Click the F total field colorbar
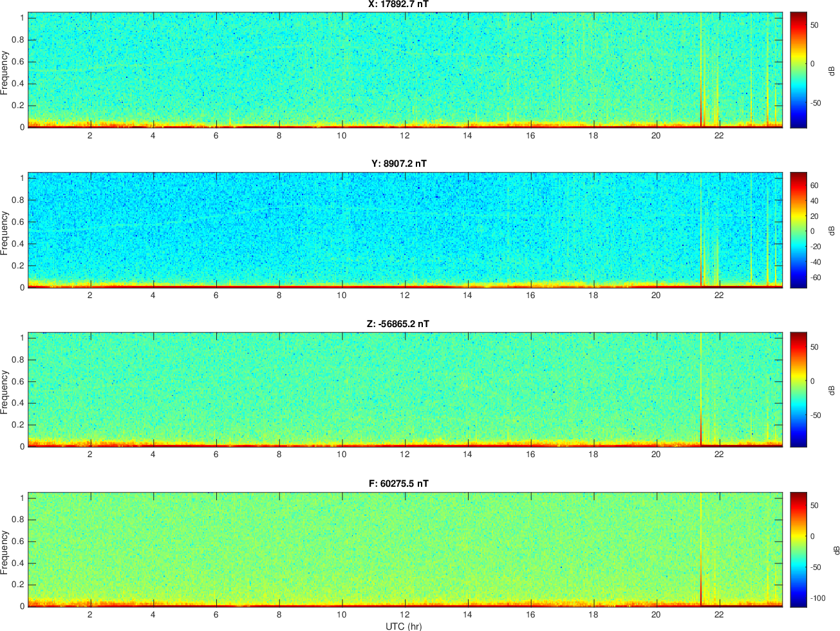Image resolution: width=840 pixels, height=631 pixels. coord(798,549)
